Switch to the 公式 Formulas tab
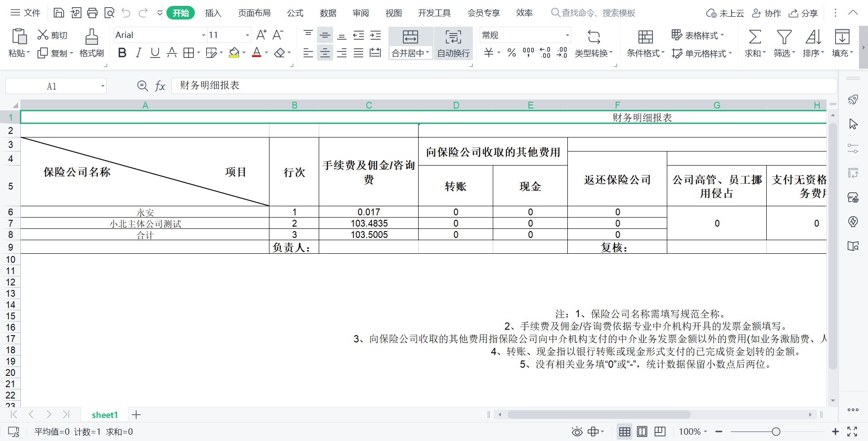The image size is (868, 441). pos(295,13)
